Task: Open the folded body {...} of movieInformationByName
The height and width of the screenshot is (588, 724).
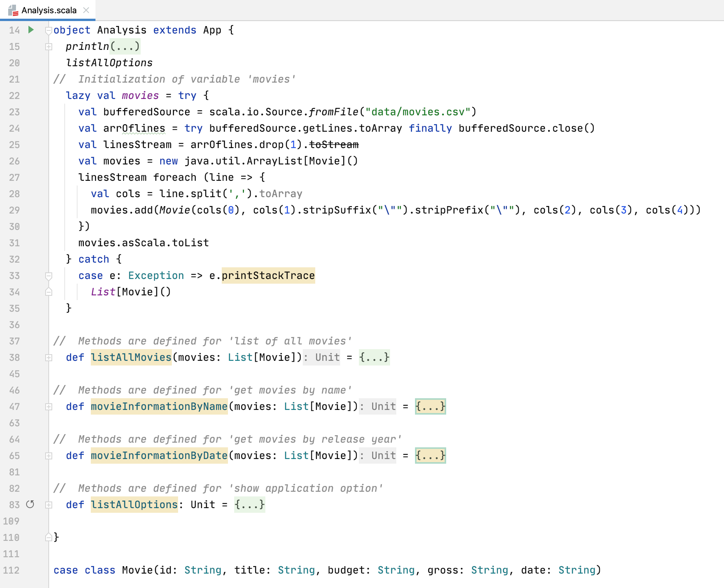Action: pyautogui.click(x=430, y=406)
